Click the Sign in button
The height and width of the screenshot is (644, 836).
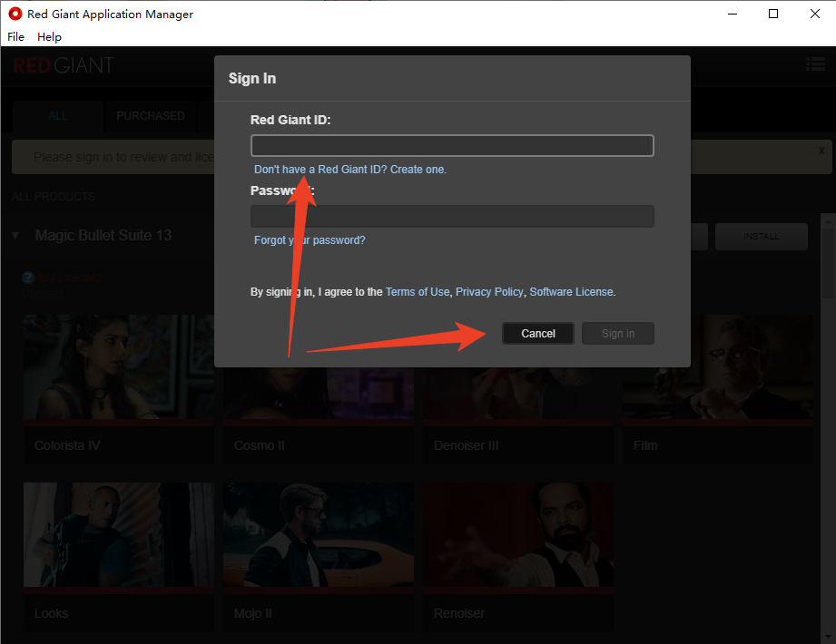point(617,334)
